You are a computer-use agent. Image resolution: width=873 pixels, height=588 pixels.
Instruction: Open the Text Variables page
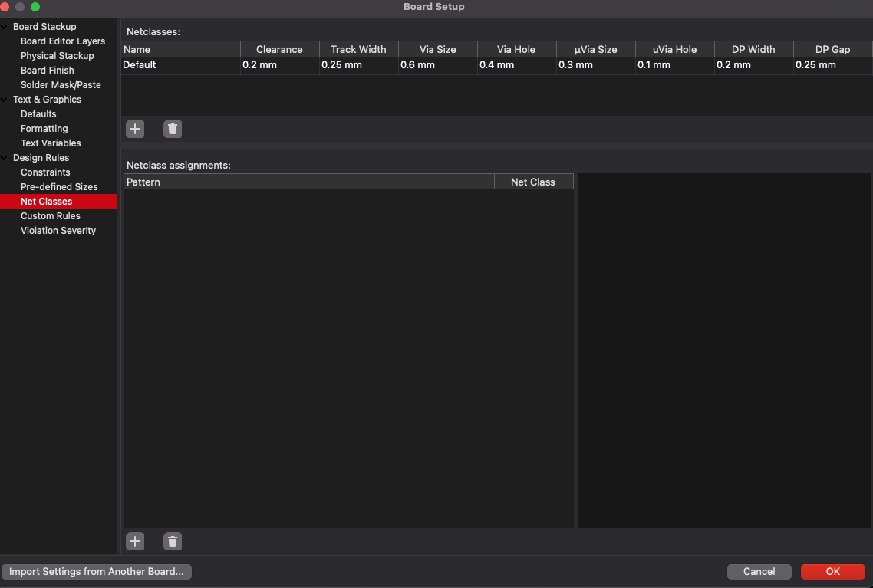(x=51, y=143)
